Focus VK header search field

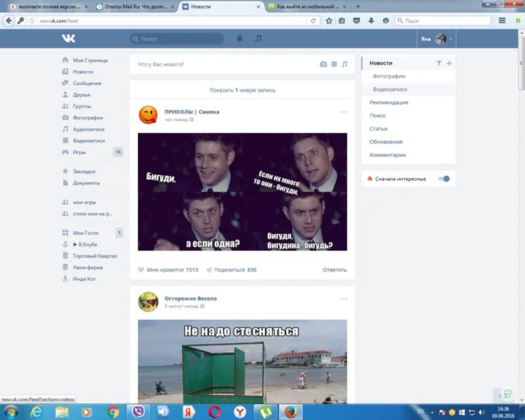click(x=177, y=39)
